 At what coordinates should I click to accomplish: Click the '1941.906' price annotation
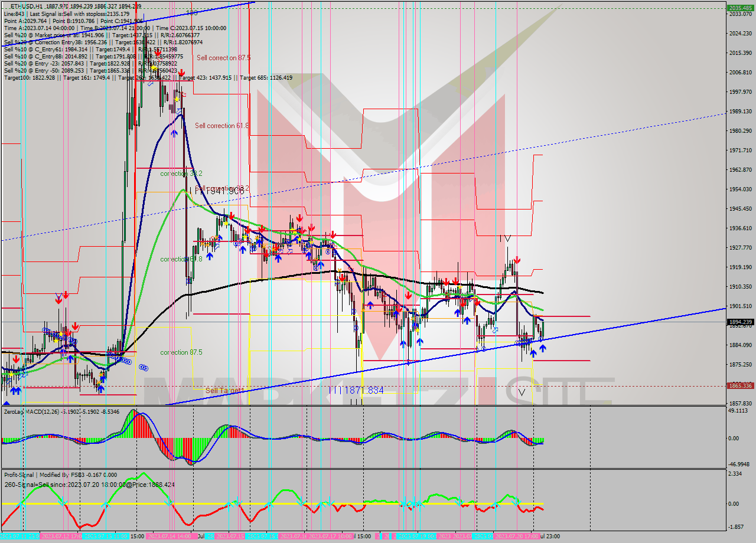coord(224,191)
